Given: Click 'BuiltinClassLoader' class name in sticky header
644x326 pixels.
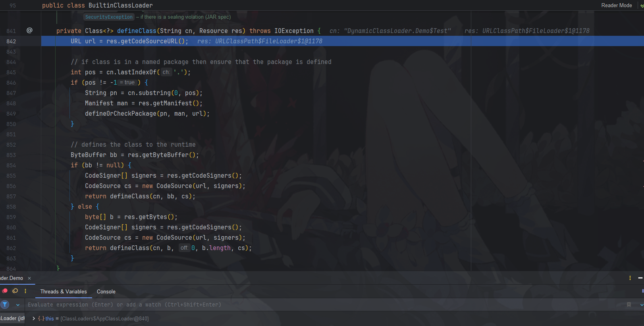Looking at the screenshot, I should point(121,5).
